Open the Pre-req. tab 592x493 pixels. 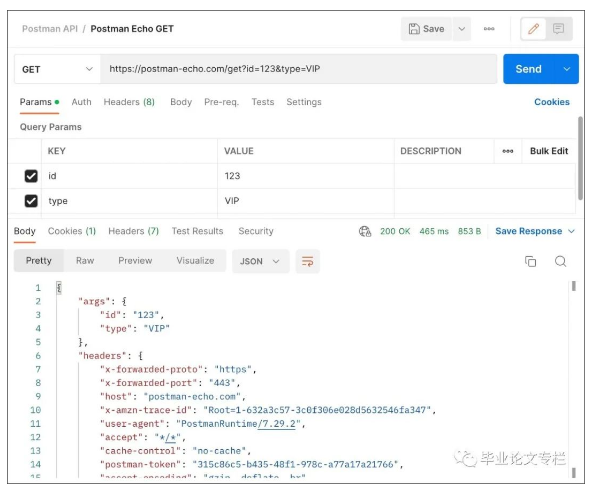[222, 102]
